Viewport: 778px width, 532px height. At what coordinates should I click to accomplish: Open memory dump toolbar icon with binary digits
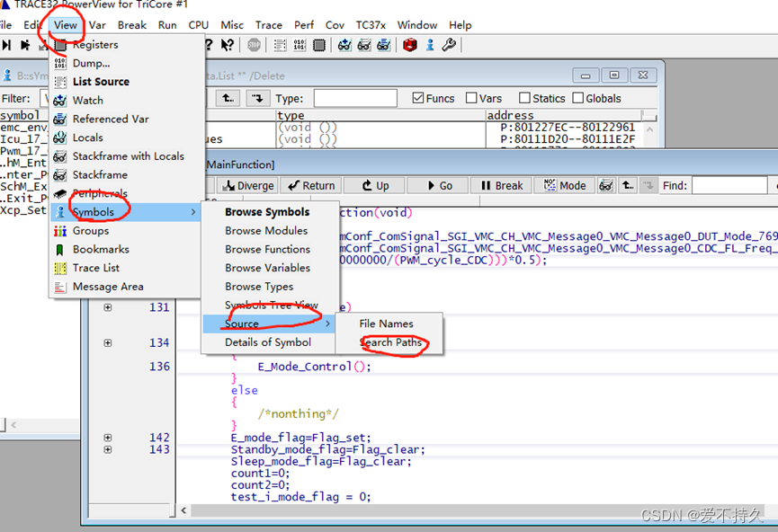pyautogui.click(x=300, y=45)
